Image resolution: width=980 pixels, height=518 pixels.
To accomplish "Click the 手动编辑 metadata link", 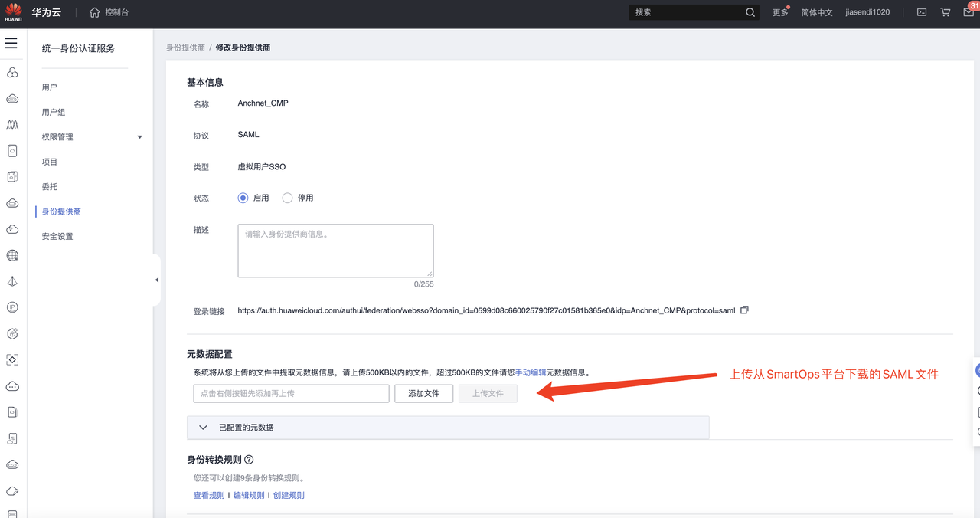I will pos(531,372).
